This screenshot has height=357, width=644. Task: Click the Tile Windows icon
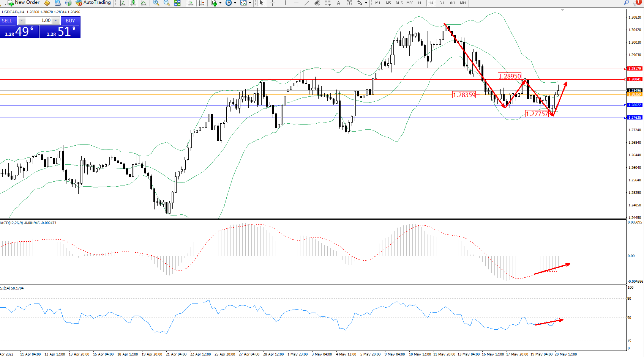[177, 3]
